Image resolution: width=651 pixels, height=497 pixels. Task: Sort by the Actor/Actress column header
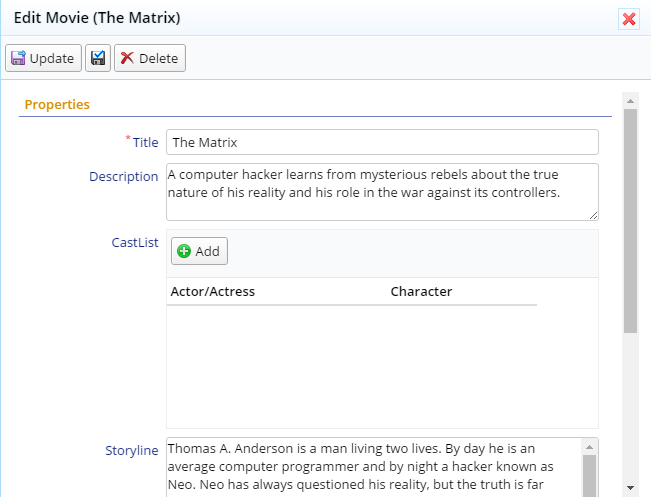click(211, 292)
